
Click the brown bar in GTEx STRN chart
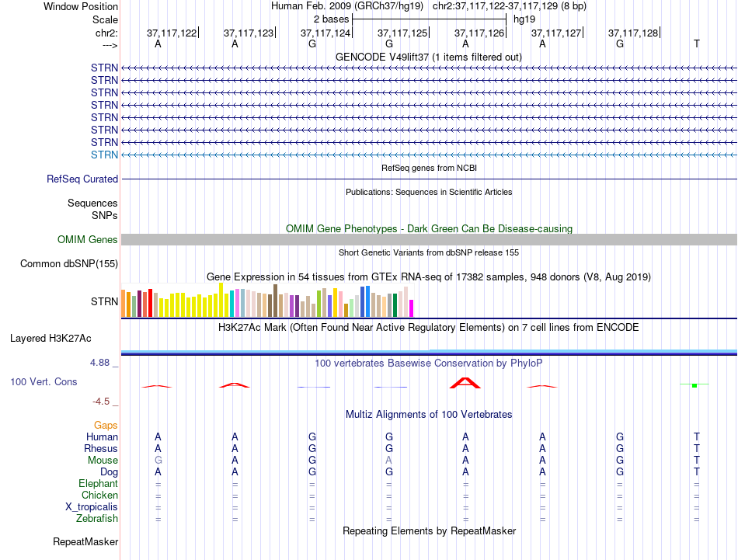pos(275,301)
